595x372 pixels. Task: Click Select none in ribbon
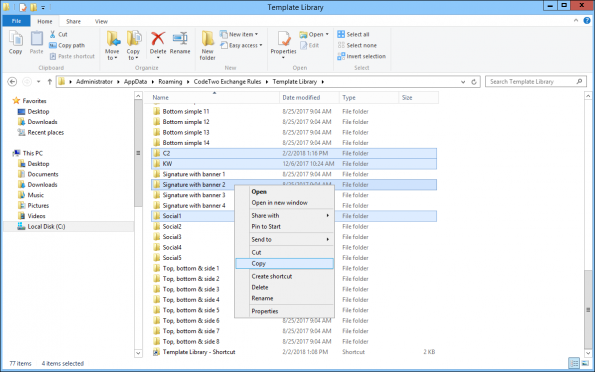(357, 45)
